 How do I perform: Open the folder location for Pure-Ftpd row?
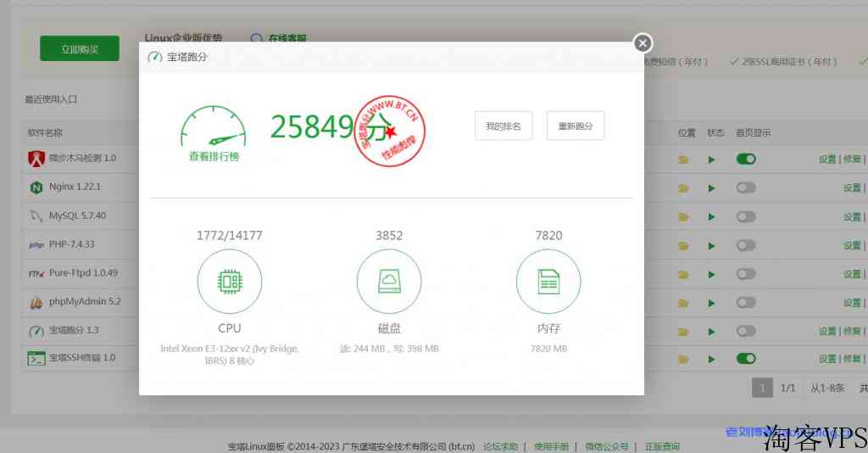tap(684, 275)
